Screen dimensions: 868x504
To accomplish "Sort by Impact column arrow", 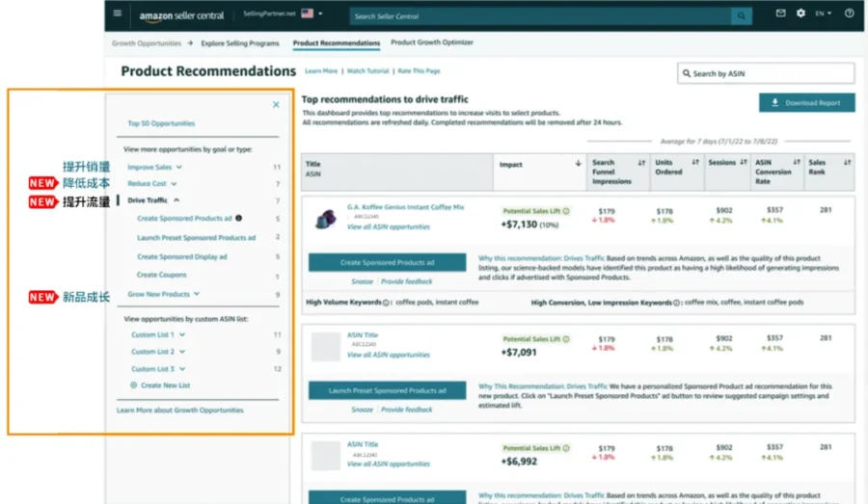I will [x=578, y=163].
